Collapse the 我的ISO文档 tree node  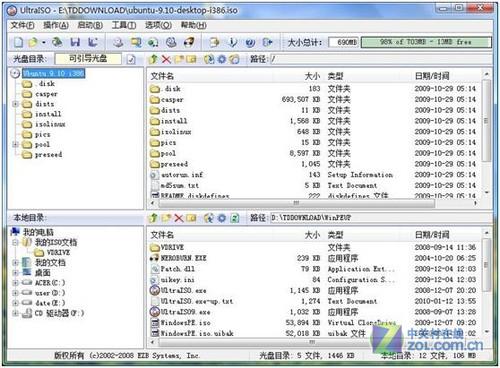[x=15, y=242]
